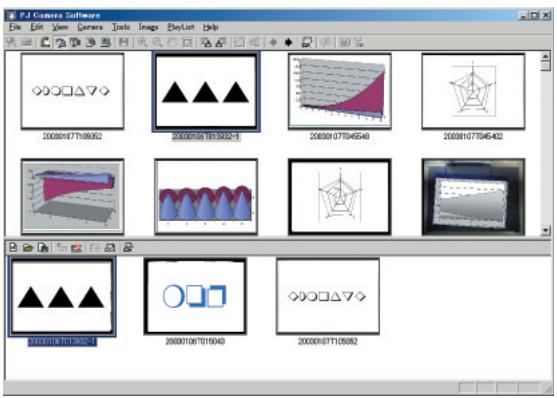Click the highlighted blue filename under playlist triangles
557x398 pixels.
[x=62, y=341]
